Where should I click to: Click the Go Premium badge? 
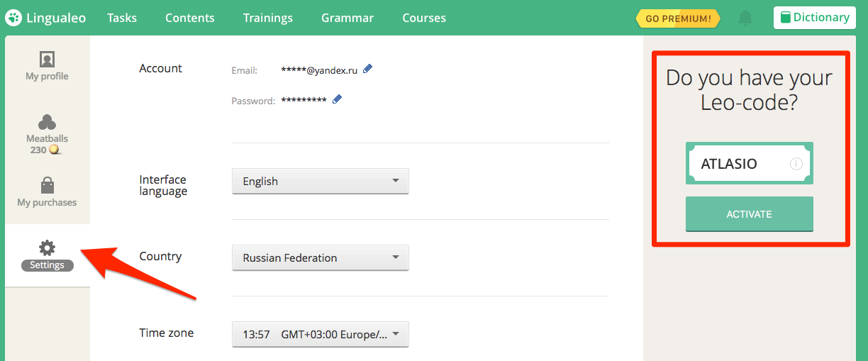678,18
